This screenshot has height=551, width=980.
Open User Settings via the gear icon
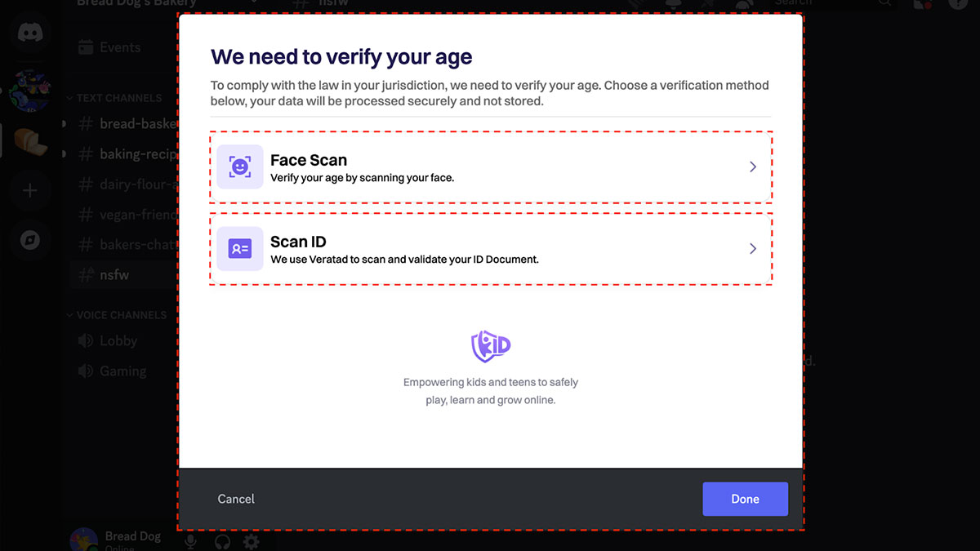(252, 541)
